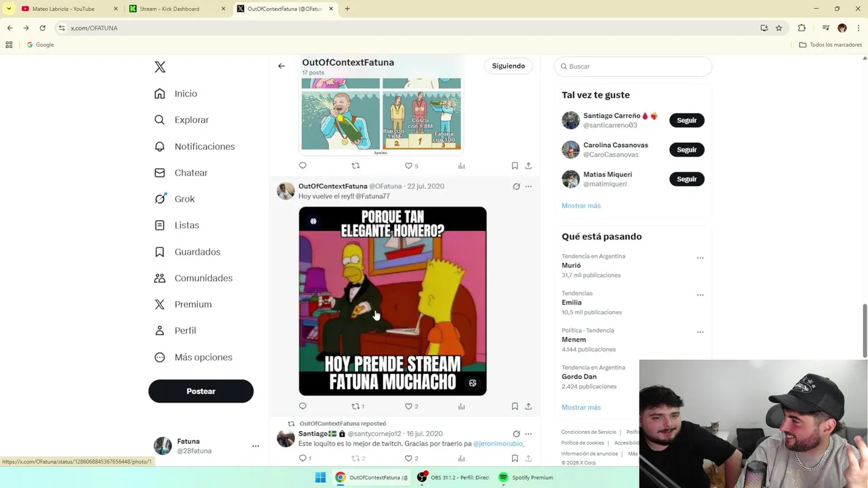Bookmark the Homero meme post
Image resolution: width=868 pixels, height=488 pixels.
pyautogui.click(x=515, y=406)
